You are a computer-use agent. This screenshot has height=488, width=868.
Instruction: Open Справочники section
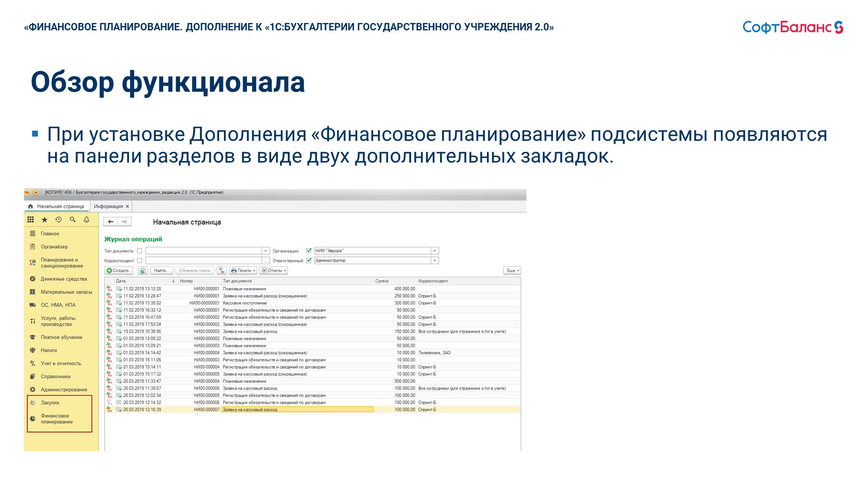tap(56, 377)
